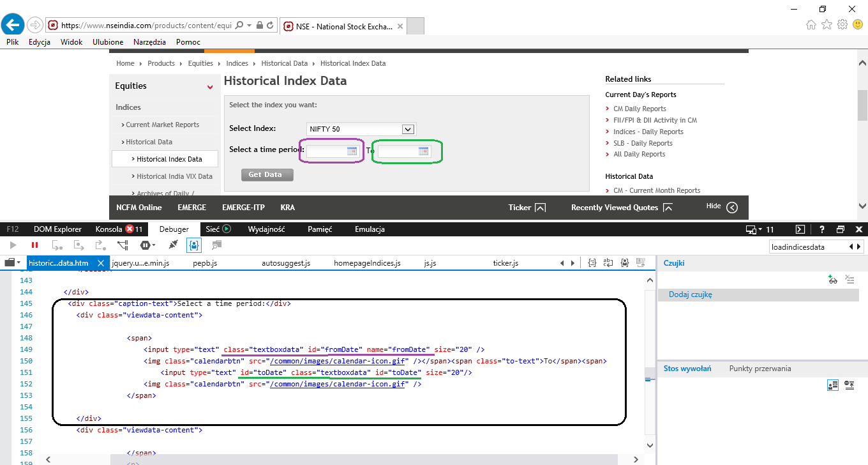This screenshot has width=868, height=465.
Task: Open the console panel icon in DevTools
Action: click(x=800, y=229)
